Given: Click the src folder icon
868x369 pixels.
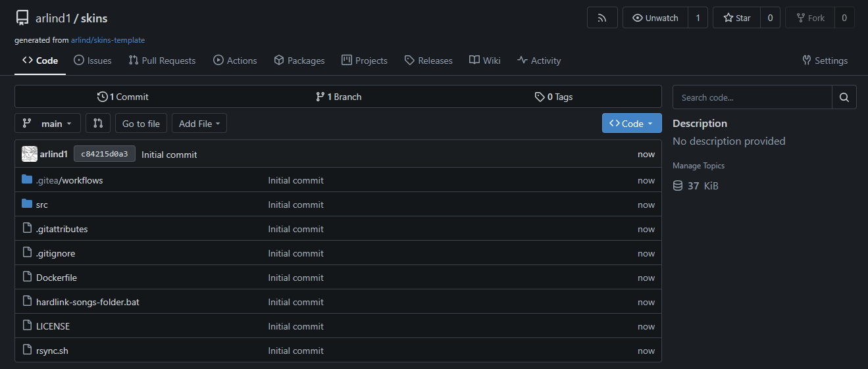Looking at the screenshot, I should 27,204.
